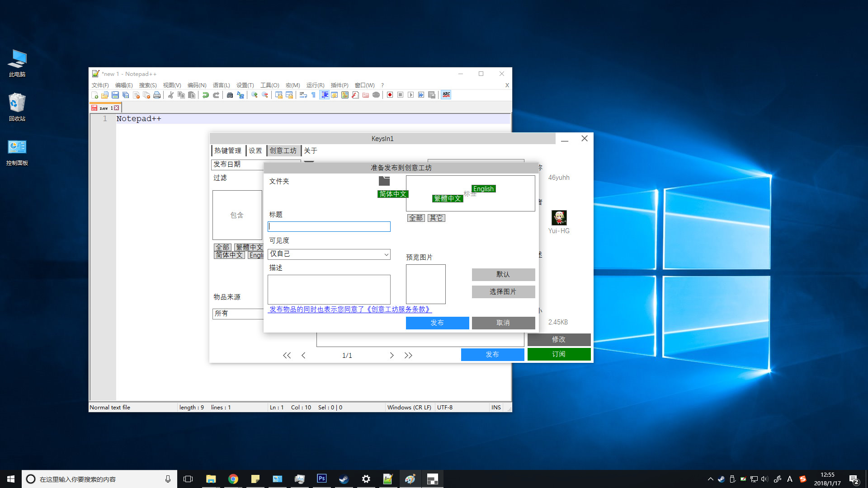Toggle the English tag filter

coord(484,188)
